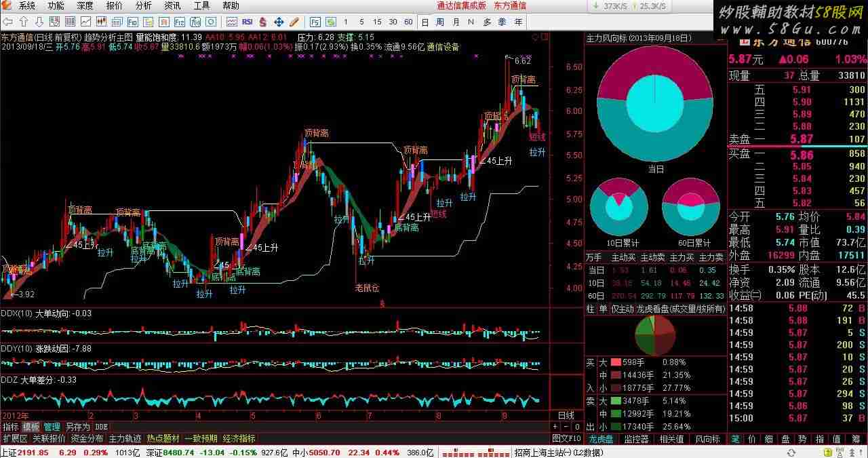Click the antenna signal status bar icon
This screenshot has width=868, height=458.
pos(840,453)
